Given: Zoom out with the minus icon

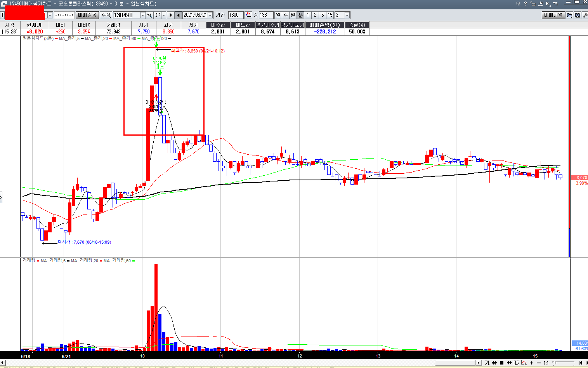Looking at the screenshot, I should tap(539, 363).
